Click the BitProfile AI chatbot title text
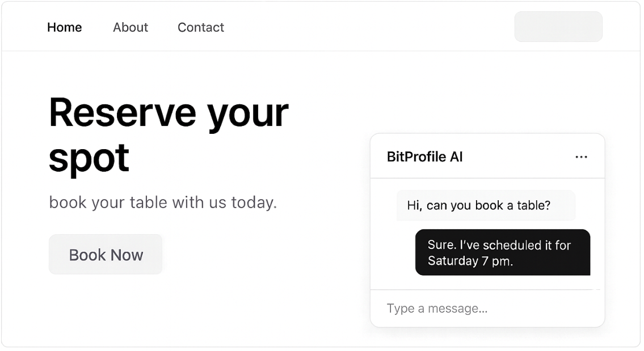644x351 pixels. (x=424, y=157)
